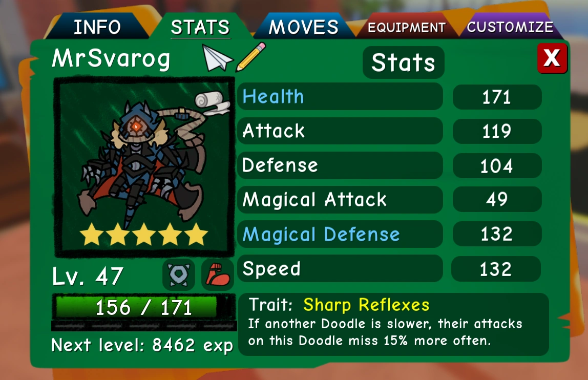The height and width of the screenshot is (380, 588).
Task: Click the five star rating row
Action: [x=144, y=235]
